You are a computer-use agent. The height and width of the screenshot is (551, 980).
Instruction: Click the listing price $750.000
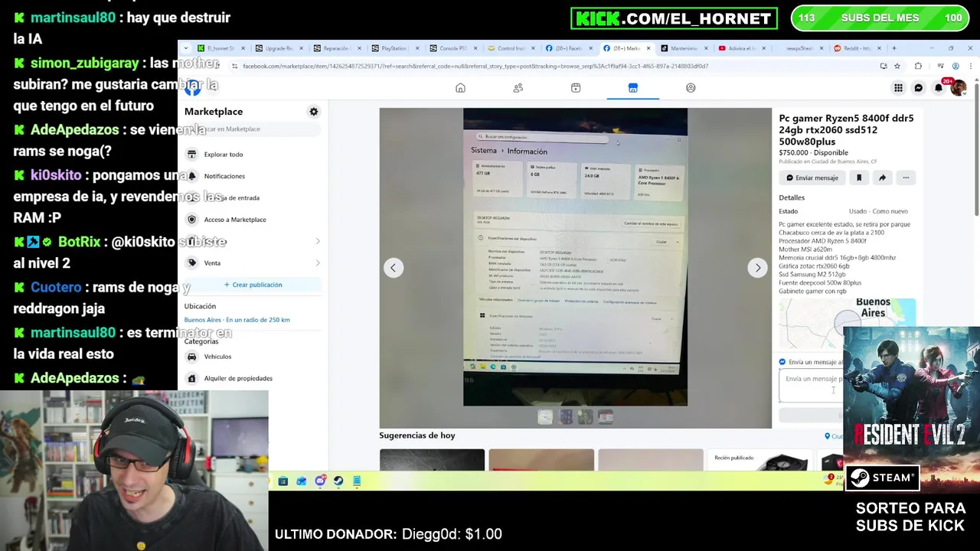(x=793, y=152)
